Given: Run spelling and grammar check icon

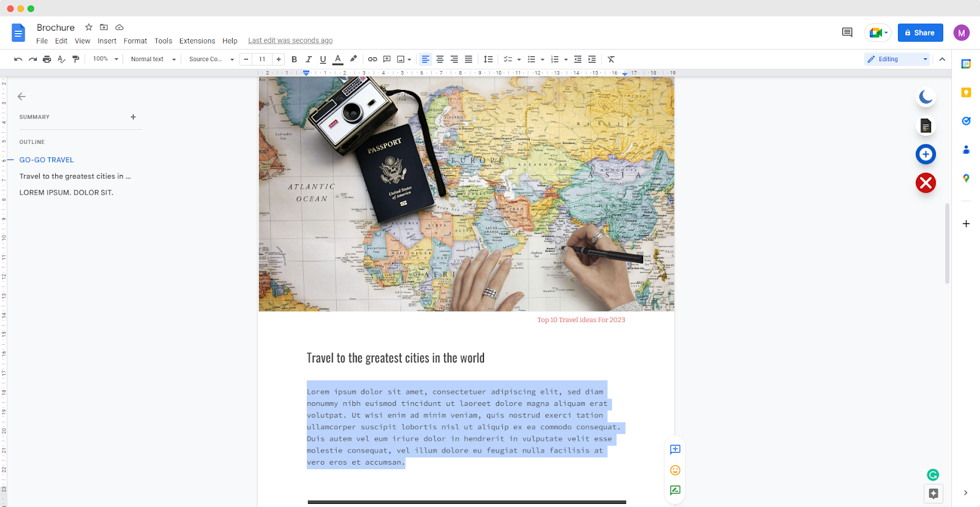Looking at the screenshot, I should [x=61, y=59].
